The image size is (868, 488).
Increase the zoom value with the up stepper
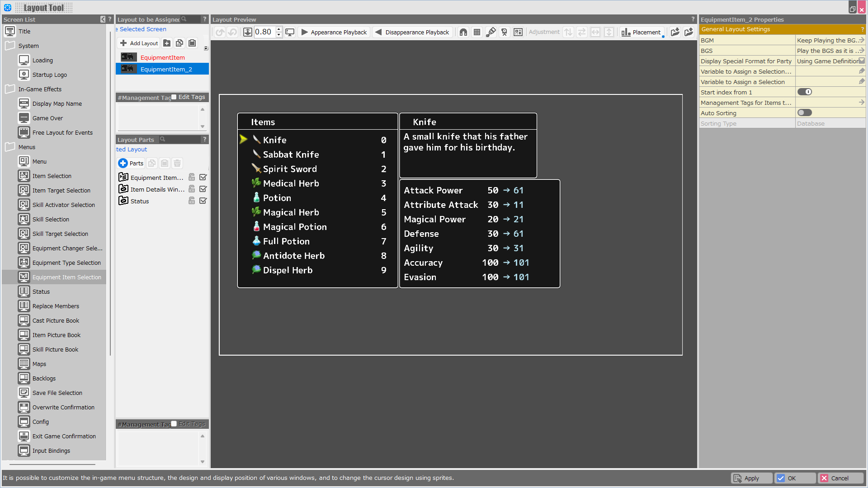tap(279, 29)
